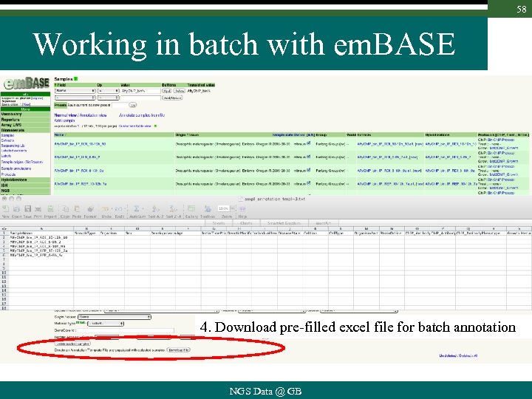The image size is (532, 399).
Task: Click the Customize table view link
Action: click(135, 126)
